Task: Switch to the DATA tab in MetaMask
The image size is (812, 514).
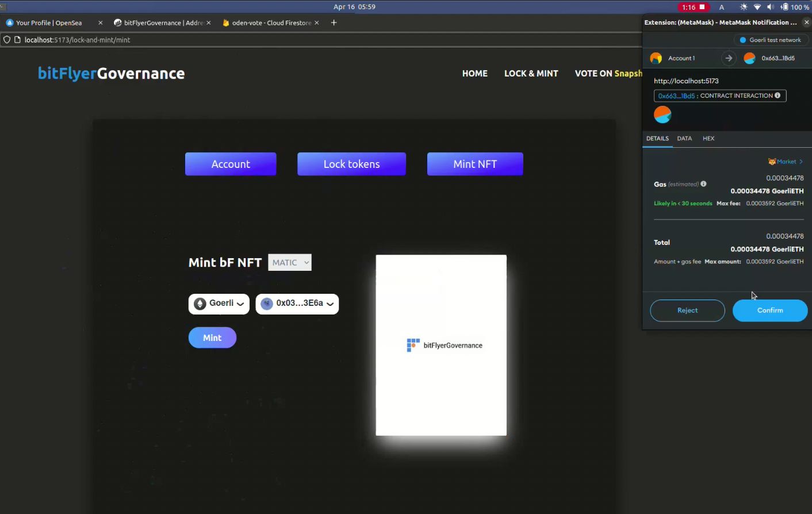Action: coord(684,139)
